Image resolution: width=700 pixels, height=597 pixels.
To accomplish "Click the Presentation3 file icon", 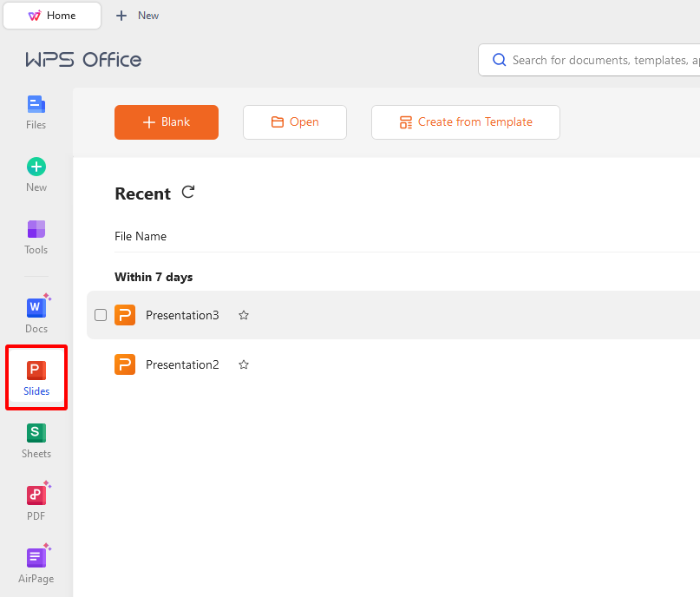I will coord(125,315).
